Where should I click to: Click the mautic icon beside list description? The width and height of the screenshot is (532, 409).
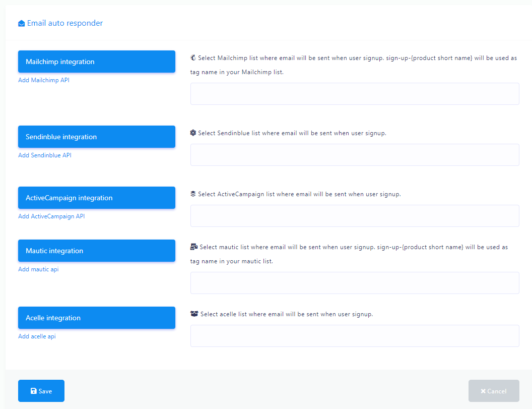[194, 247]
